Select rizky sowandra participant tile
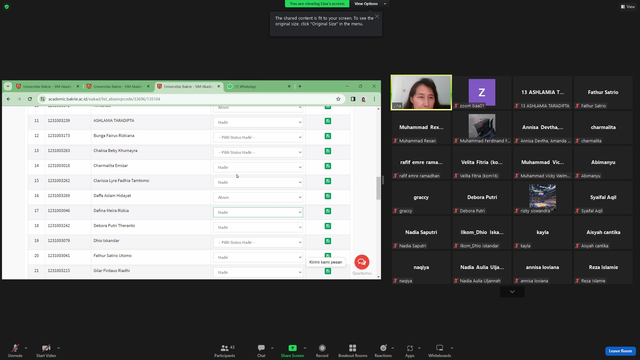This screenshot has height=360, width=640. (x=542, y=197)
